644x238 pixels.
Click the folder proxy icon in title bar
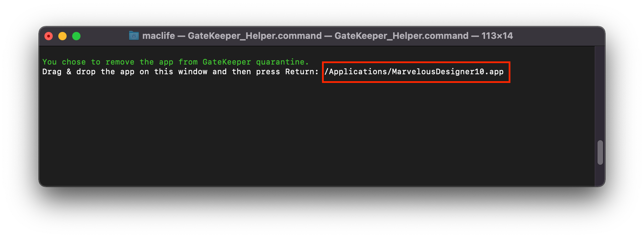134,36
